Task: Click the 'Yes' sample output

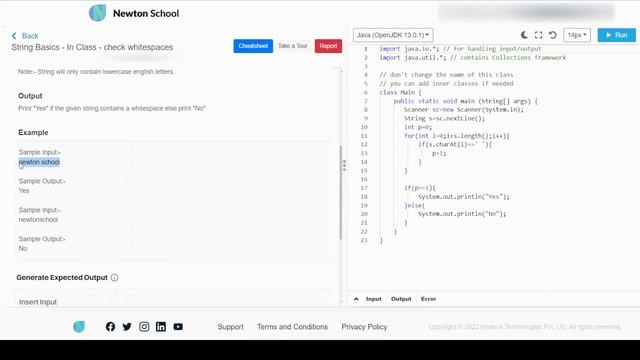Action: (24, 191)
